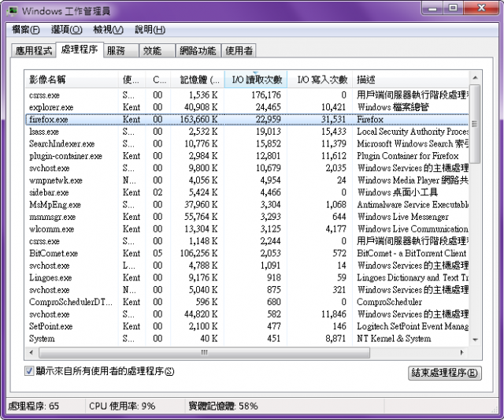
Task: Select the ComproSchedulerDT process row
Action: click(246, 302)
